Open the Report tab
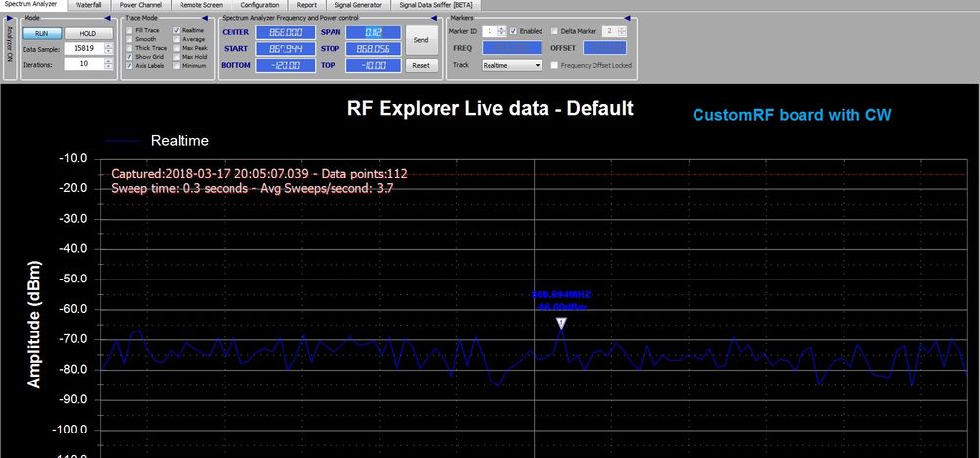Viewport: 980px width, 458px height. tap(306, 4)
